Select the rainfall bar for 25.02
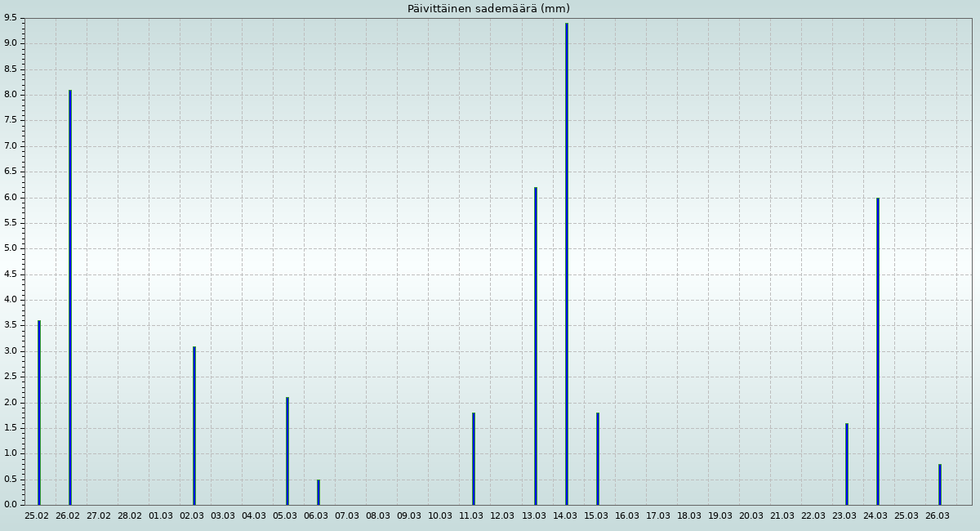Viewport: 980px width, 531px height. tap(38, 413)
